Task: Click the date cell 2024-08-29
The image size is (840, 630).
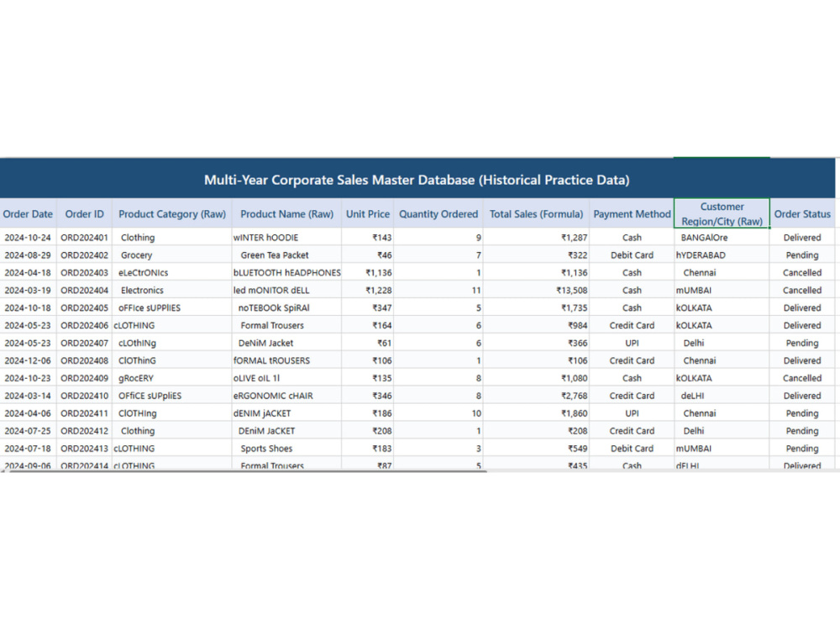Action: coord(28,255)
